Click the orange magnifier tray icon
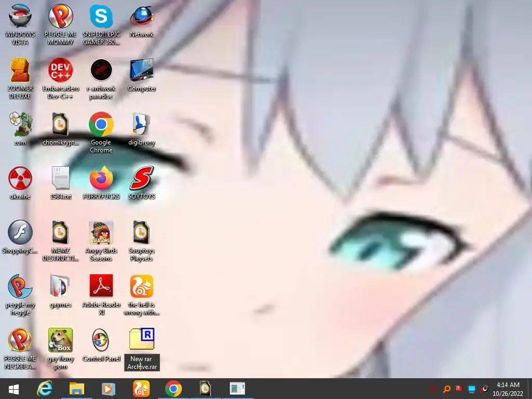 coord(446,389)
